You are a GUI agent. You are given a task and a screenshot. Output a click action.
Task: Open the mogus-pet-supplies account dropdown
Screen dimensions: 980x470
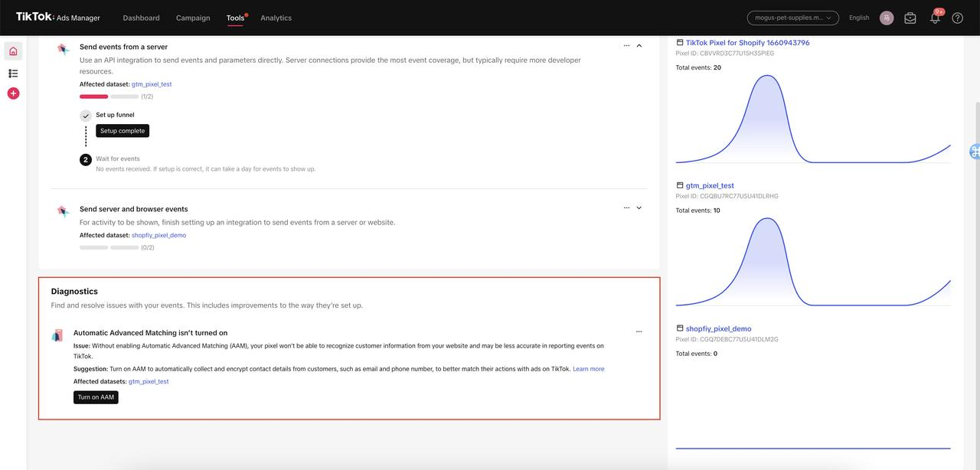click(x=793, y=18)
